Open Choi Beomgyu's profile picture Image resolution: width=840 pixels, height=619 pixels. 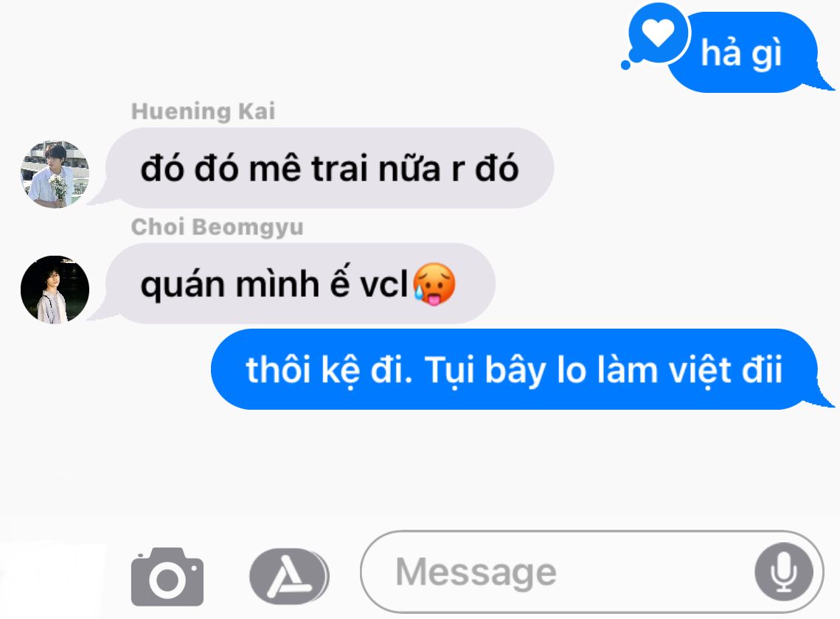(55, 290)
